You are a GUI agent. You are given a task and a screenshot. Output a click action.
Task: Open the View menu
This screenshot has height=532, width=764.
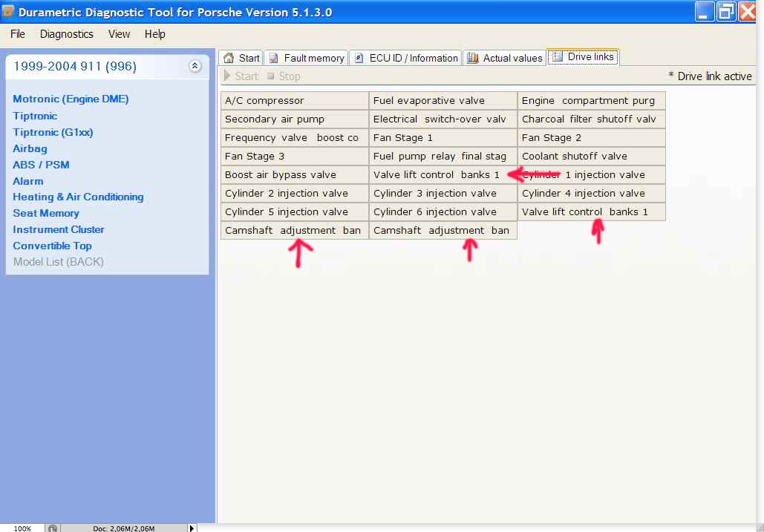(119, 34)
